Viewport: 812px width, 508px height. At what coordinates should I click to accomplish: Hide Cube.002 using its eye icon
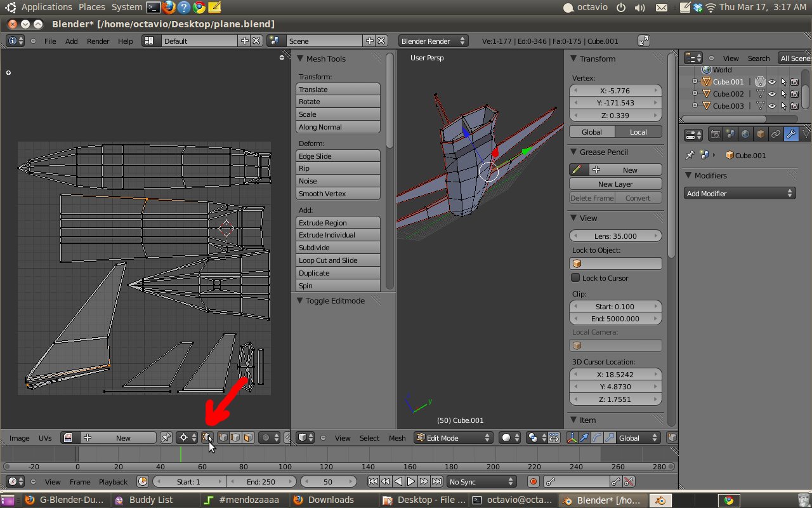[x=772, y=94]
